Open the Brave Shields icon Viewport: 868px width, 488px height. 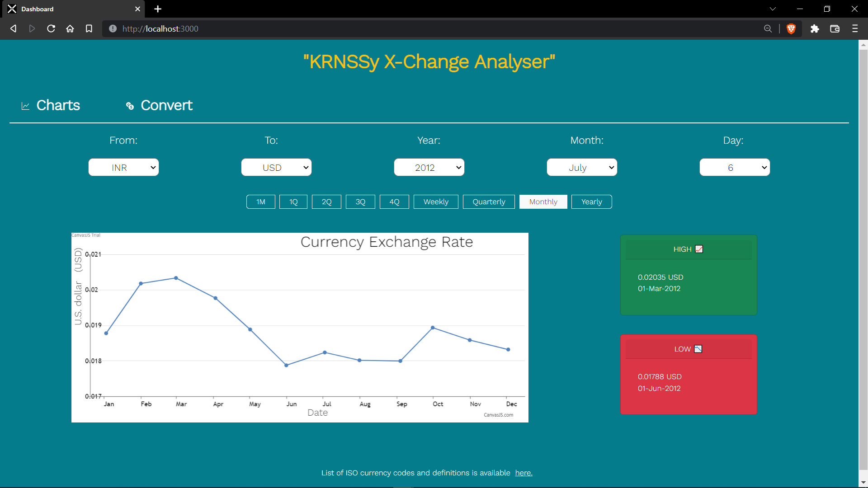coord(792,28)
